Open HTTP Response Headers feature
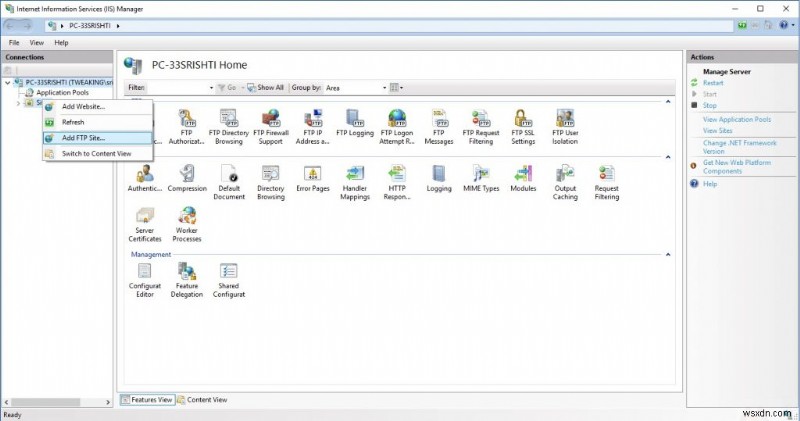 [397, 182]
